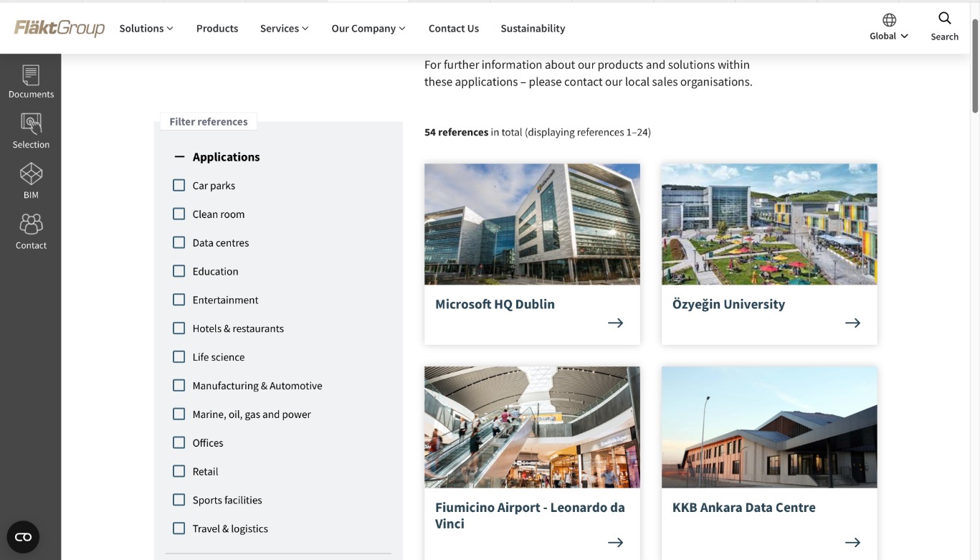The height and width of the screenshot is (560, 980).
Task: Click the KKB Ankara Data Centre photo
Action: pos(769,427)
